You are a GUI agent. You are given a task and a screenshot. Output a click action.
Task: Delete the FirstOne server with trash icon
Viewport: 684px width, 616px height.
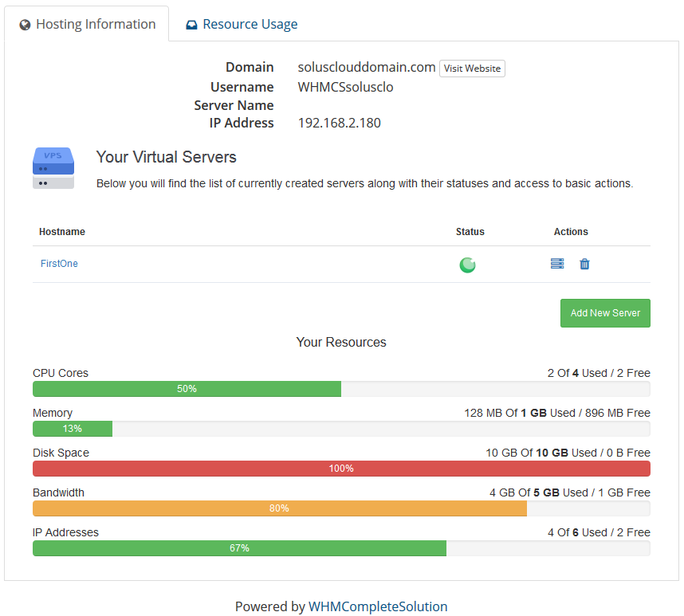coord(584,264)
